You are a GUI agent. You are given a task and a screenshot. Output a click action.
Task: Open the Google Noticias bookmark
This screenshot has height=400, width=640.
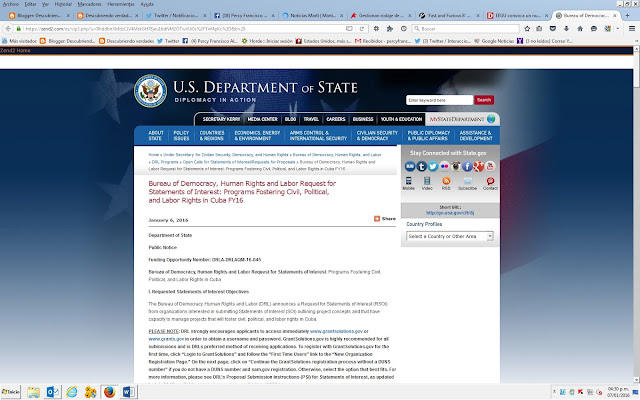[494, 41]
